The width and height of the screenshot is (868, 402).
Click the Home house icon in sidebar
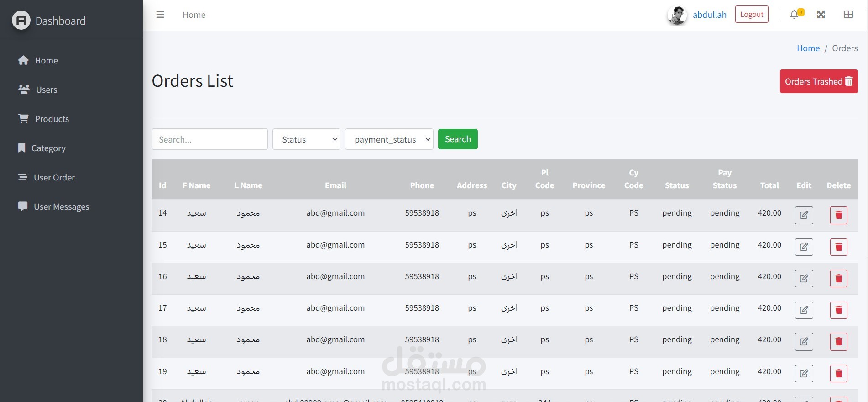[x=23, y=60]
